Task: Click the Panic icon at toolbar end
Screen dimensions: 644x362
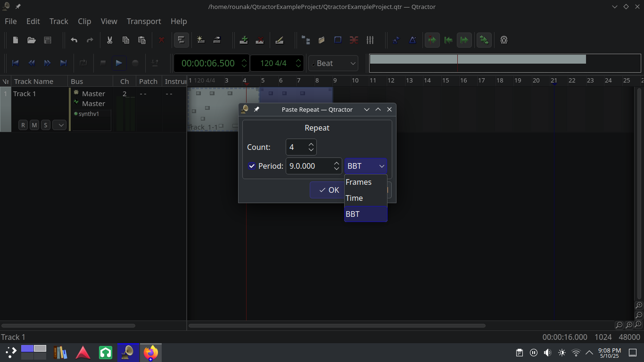Action: [x=504, y=40]
